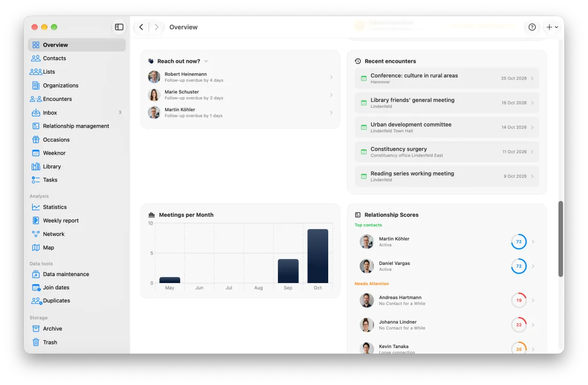This screenshot has width=588, height=385.
Task: Click the Occasions gift icon
Action: 36,140
